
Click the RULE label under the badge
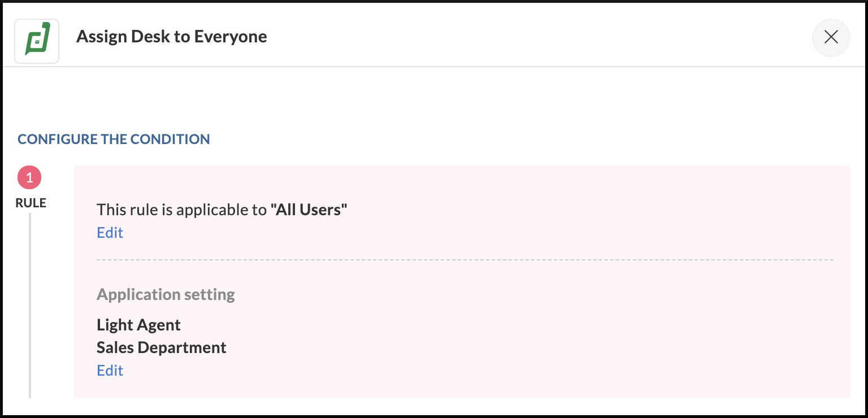(x=31, y=203)
